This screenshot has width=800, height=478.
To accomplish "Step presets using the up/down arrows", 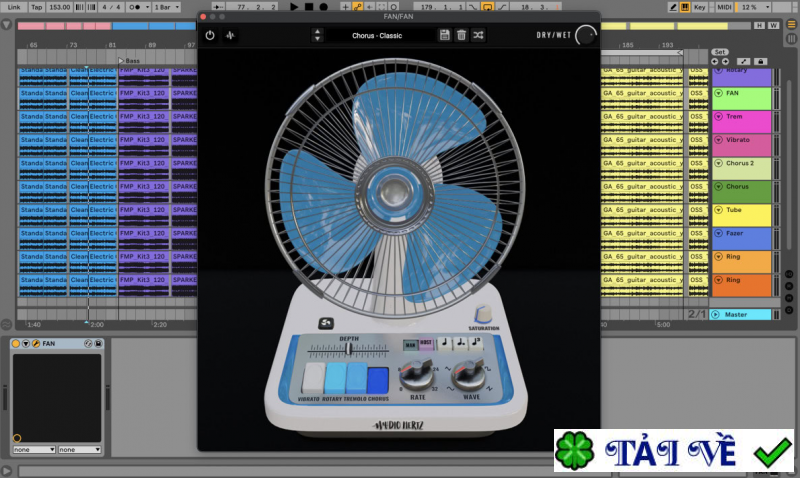I will pos(317,35).
